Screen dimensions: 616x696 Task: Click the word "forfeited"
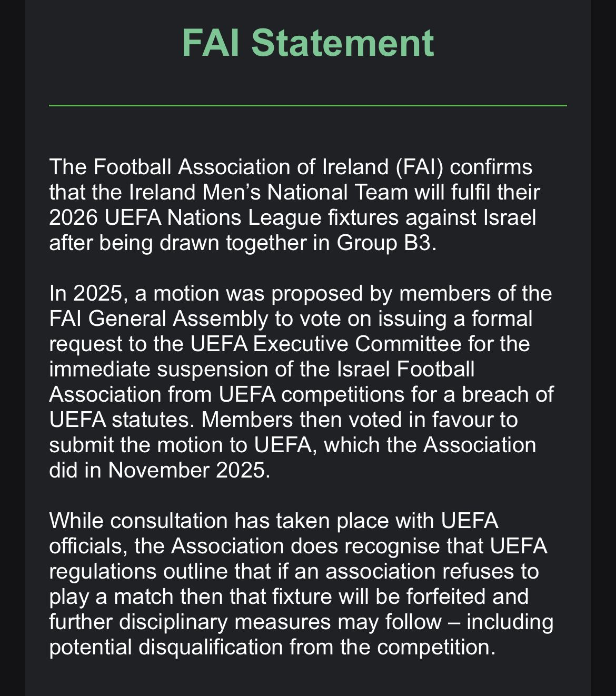click(x=446, y=596)
